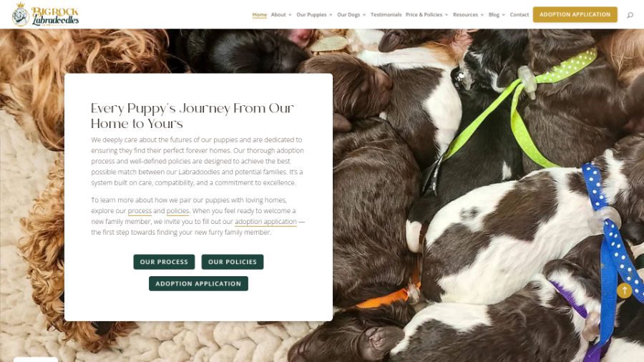This screenshot has height=362, width=644.
Task: Expand the Our Puppies dropdown
Action: click(314, 15)
